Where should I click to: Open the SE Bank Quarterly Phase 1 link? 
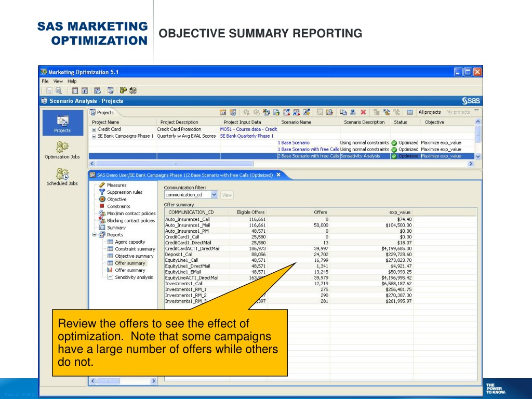point(247,136)
